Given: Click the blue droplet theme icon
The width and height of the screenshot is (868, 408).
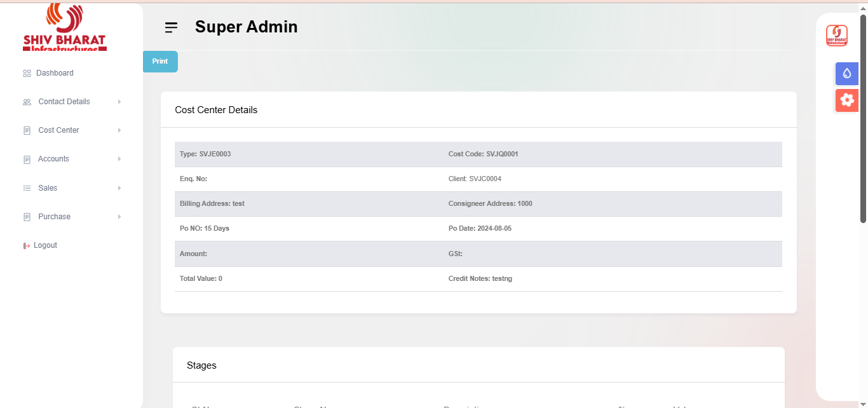Looking at the screenshot, I should [x=846, y=74].
